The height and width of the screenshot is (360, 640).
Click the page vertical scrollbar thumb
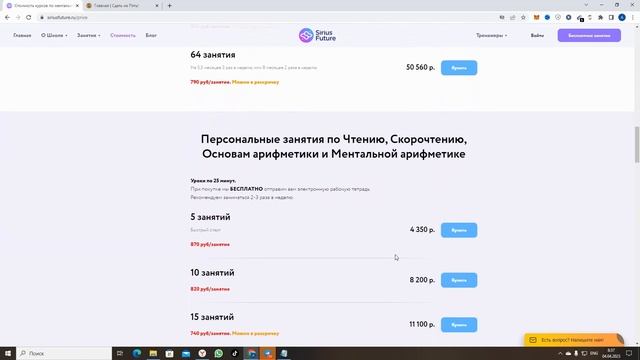click(x=637, y=144)
